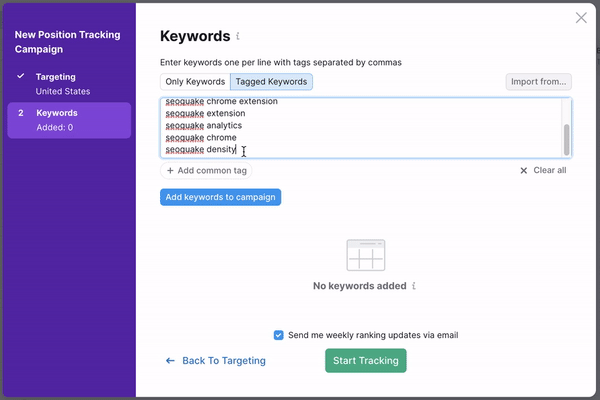This screenshot has height=400, width=600.
Task: Select the Keywords step in sidebar
Action: coord(69,120)
